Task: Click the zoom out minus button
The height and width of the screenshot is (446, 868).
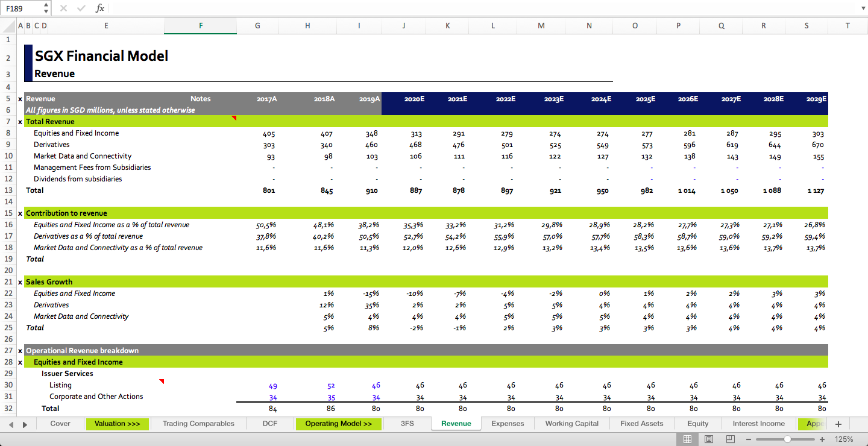Action: click(749, 439)
